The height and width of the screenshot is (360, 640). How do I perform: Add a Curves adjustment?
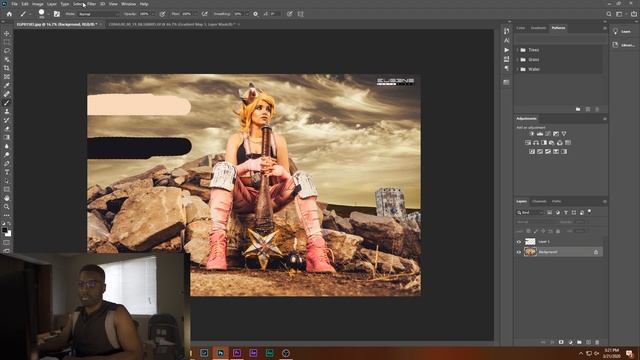[x=548, y=134]
